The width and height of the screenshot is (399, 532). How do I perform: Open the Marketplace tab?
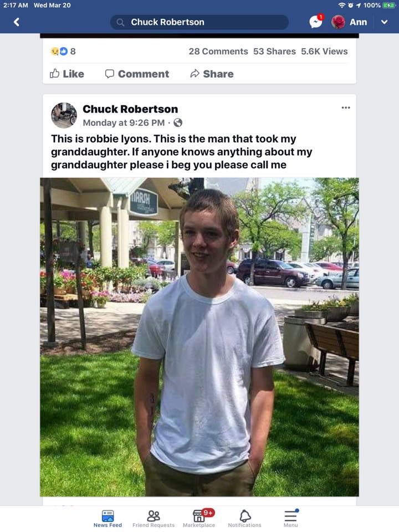pos(199,519)
